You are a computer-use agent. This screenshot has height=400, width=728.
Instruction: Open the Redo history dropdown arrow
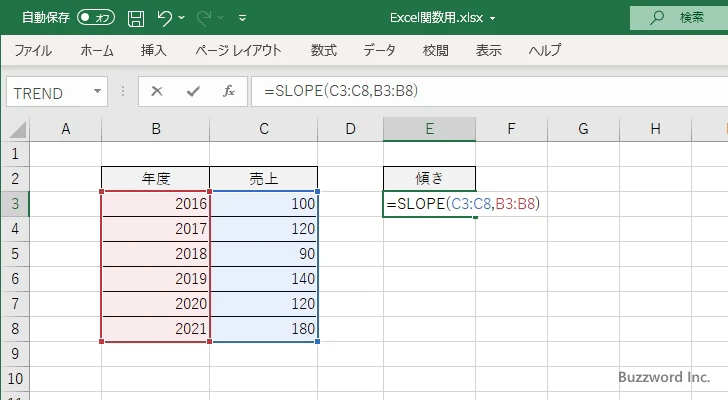point(221,18)
